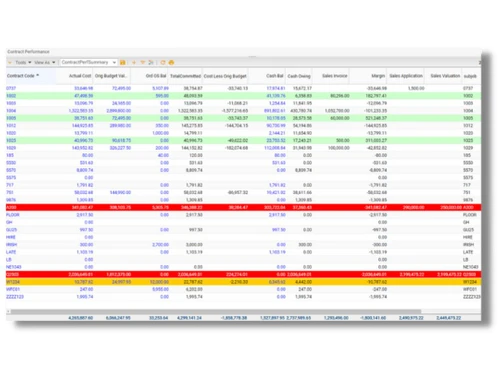
Task: Open the Tools dropdown menu
Action: (x=23, y=62)
